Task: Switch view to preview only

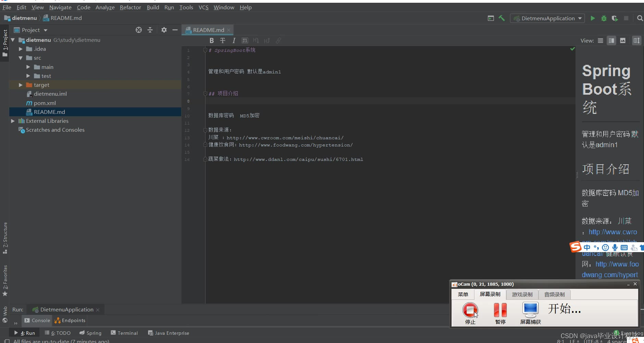Action: click(x=623, y=40)
